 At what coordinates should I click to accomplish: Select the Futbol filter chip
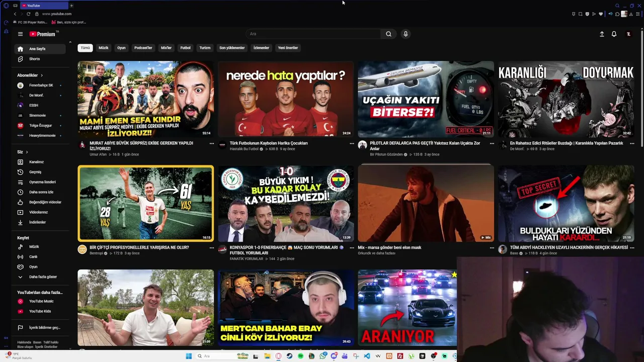tap(186, 48)
